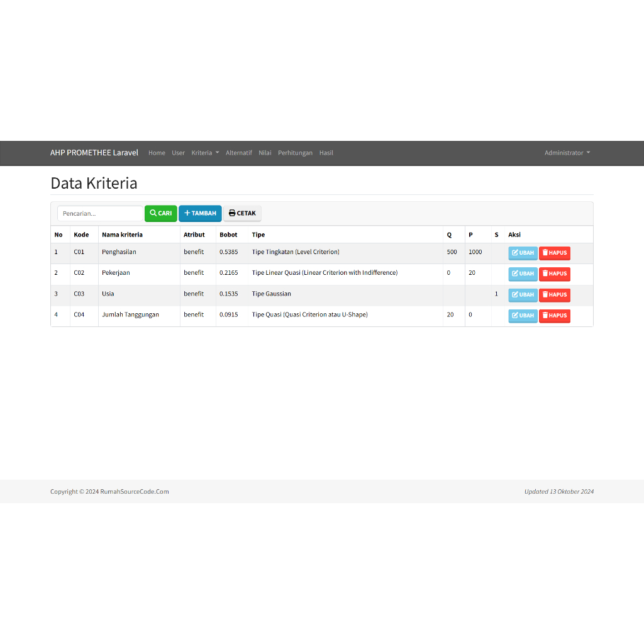Click the Bobot value 0.5385
Viewport: 644px width, 644px height.
(x=228, y=252)
